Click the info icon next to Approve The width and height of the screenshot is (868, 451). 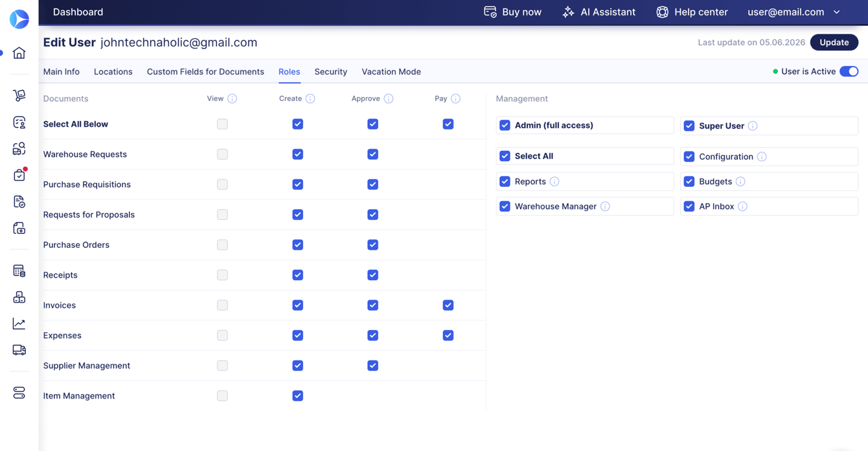point(389,98)
